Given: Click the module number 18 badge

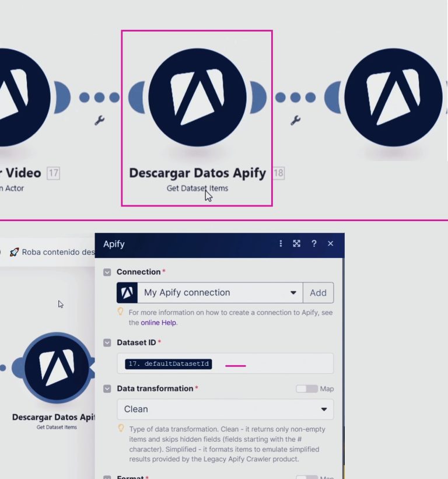Looking at the screenshot, I should point(278,173).
